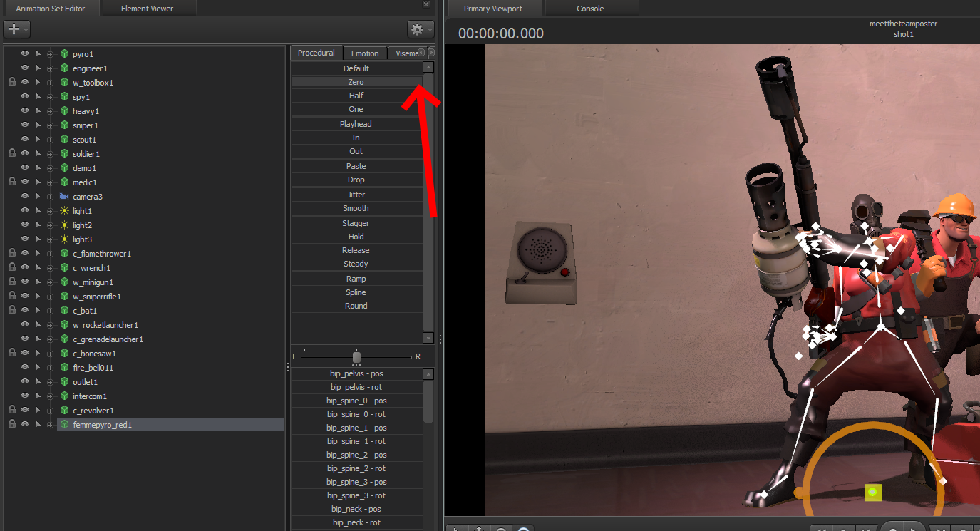Expand the engineer1 node
This screenshot has height=531, width=980.
pyautogui.click(x=50, y=68)
